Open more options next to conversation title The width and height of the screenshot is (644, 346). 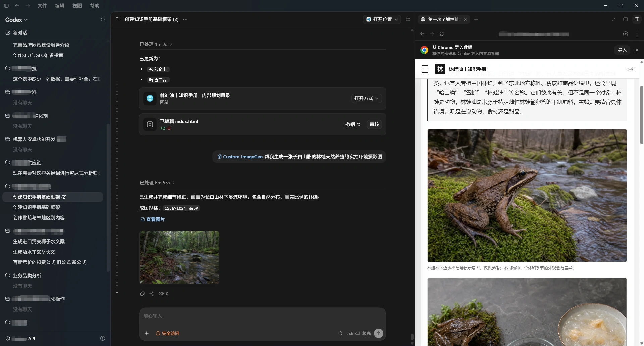point(185,19)
